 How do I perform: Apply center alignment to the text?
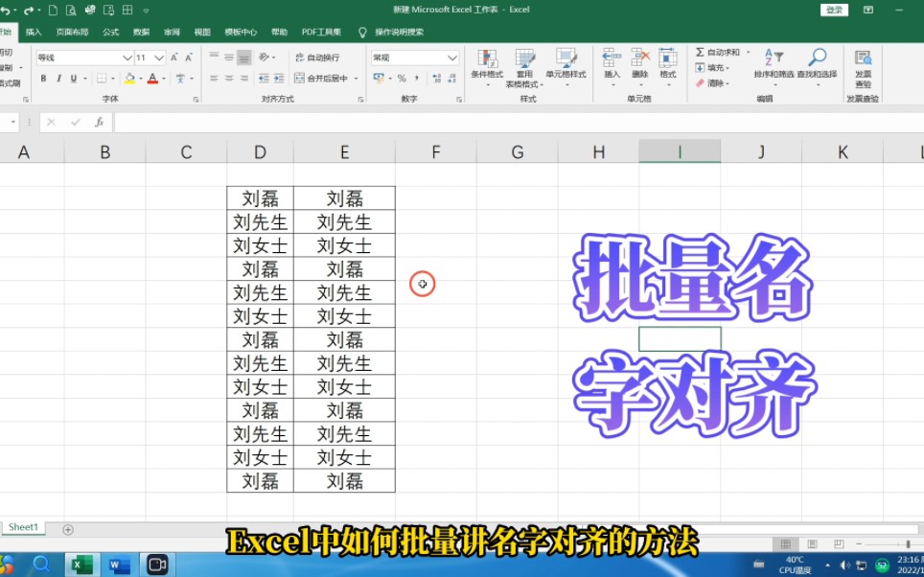tap(228, 79)
